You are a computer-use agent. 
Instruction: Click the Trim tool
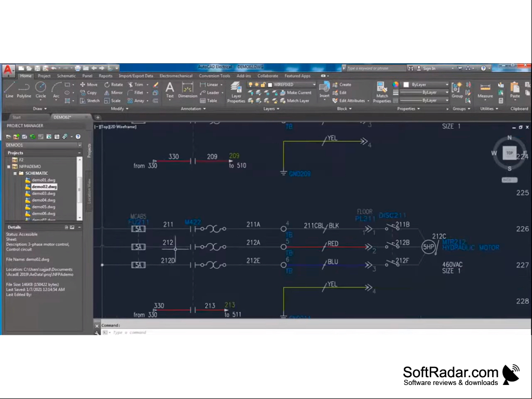click(135, 85)
